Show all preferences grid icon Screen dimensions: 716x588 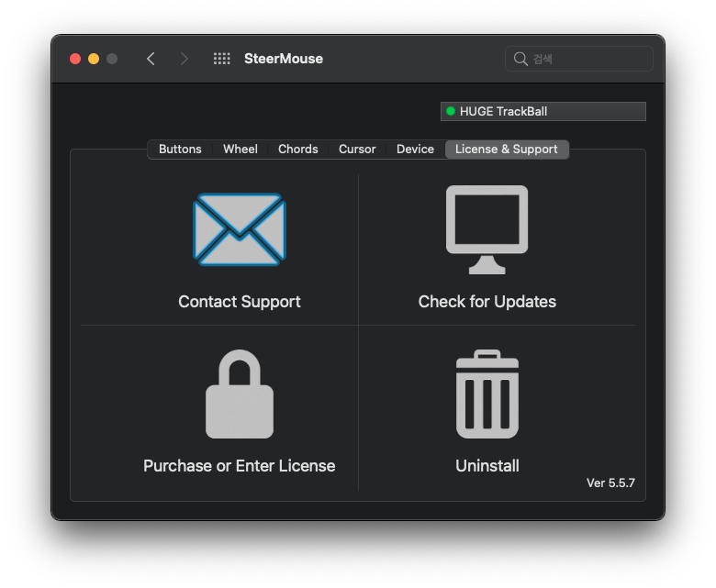click(222, 59)
